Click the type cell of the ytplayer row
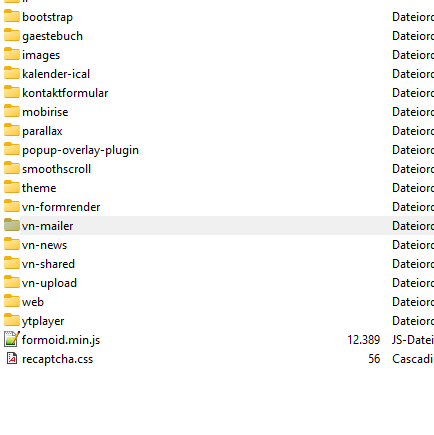The height and width of the screenshot is (435, 434). coord(413,321)
